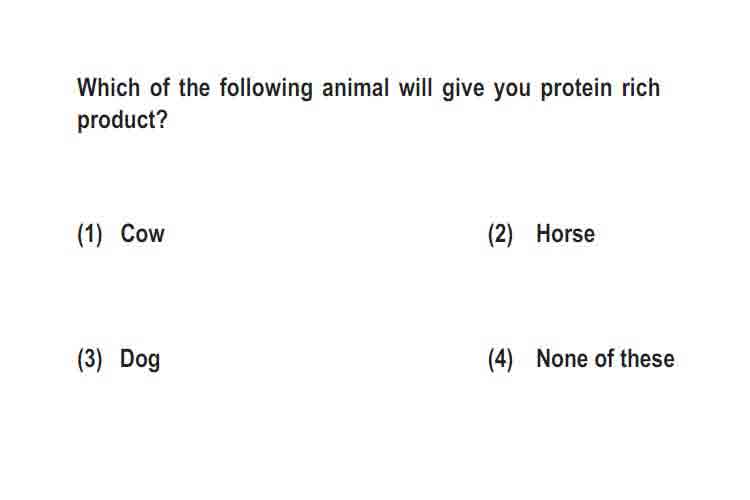
Task: Click the word "you" in the question
Action: 512,90
